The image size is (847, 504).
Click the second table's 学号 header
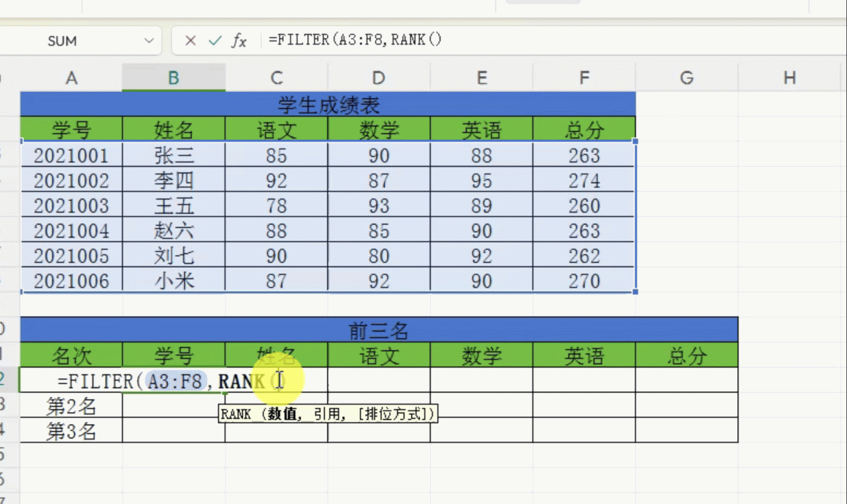(x=174, y=355)
